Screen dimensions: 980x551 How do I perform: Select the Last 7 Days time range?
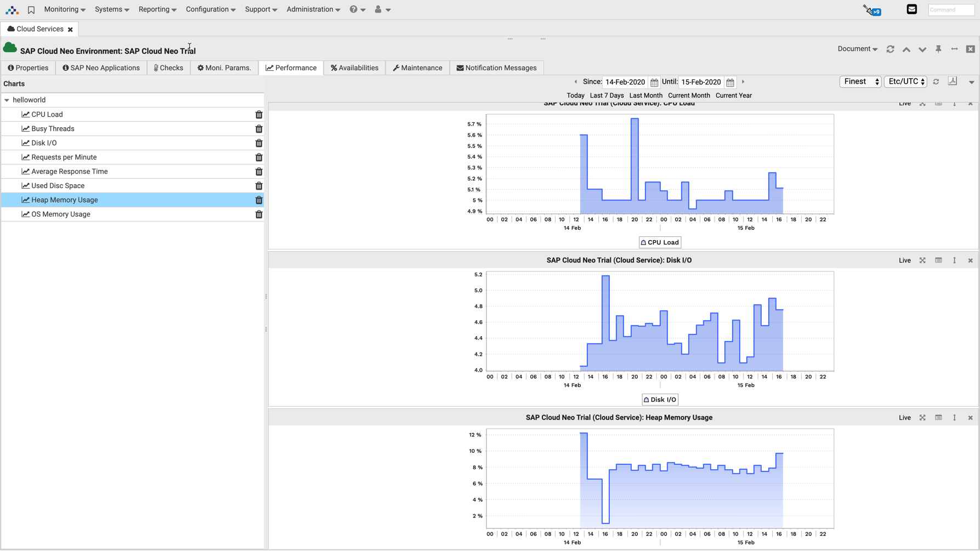607,95
